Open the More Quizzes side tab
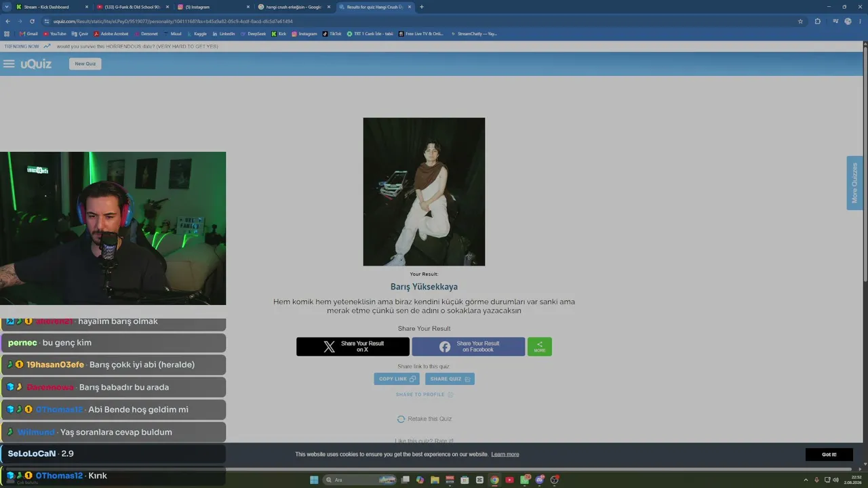This screenshot has height=488, width=868. point(854,183)
